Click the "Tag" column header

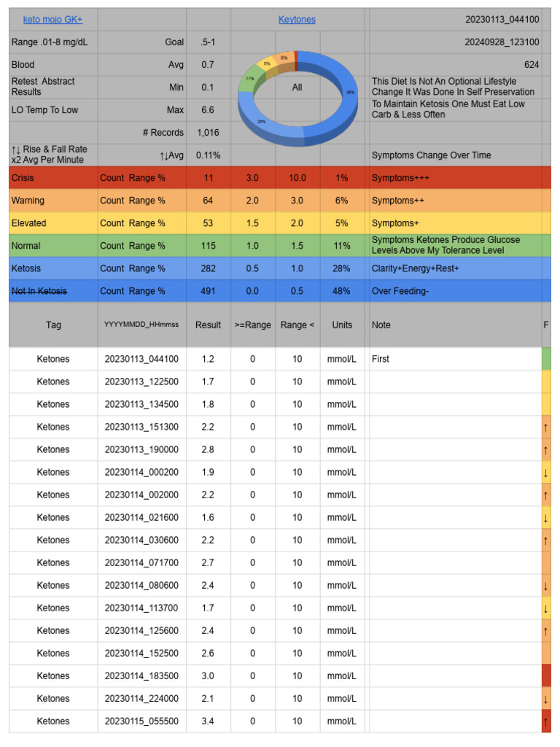point(53,325)
